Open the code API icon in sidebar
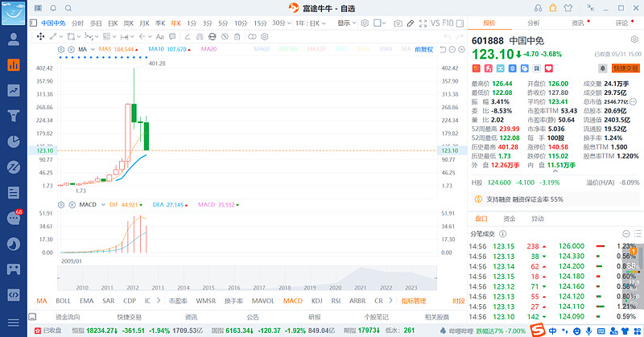The image size is (644, 337). 13,294
